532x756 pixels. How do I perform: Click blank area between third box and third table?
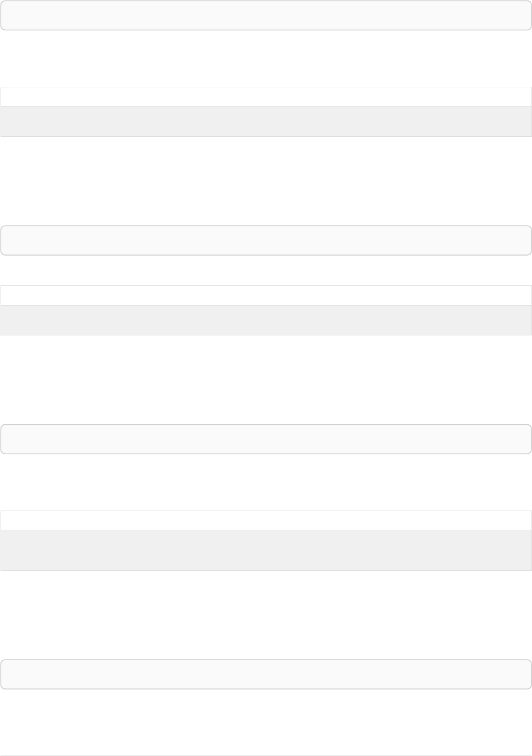[x=266, y=482]
